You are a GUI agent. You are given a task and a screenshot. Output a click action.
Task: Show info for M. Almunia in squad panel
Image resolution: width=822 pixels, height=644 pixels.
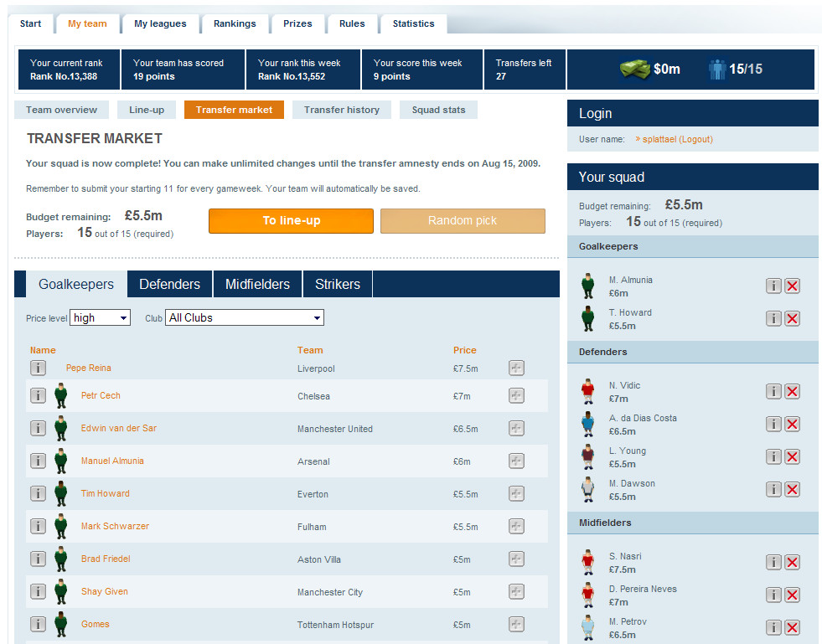pos(773,286)
